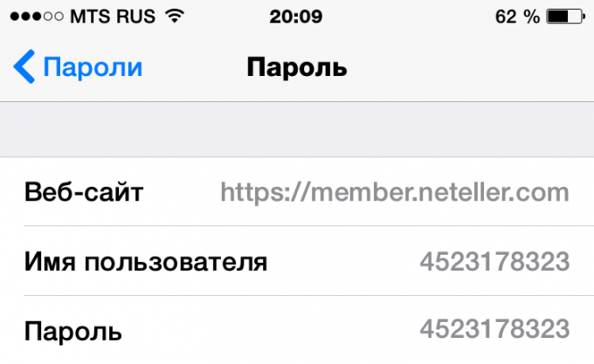The image size is (594, 364).
Task: Tap the 20:09 clock
Action: pyautogui.click(x=296, y=17)
